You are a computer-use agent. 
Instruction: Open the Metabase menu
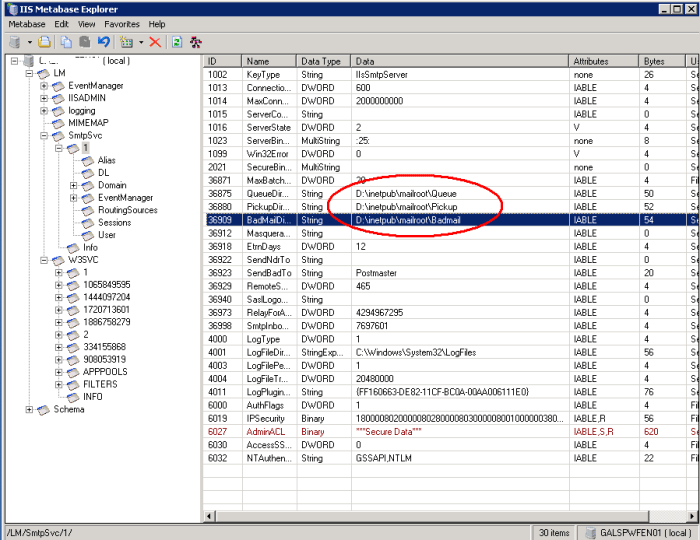point(26,24)
